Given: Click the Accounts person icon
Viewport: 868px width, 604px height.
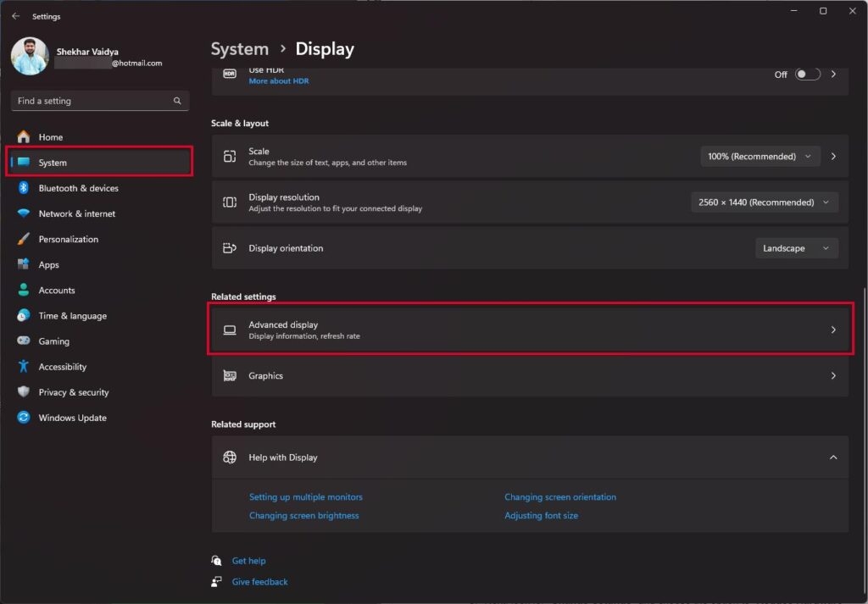Looking at the screenshot, I should (23, 289).
